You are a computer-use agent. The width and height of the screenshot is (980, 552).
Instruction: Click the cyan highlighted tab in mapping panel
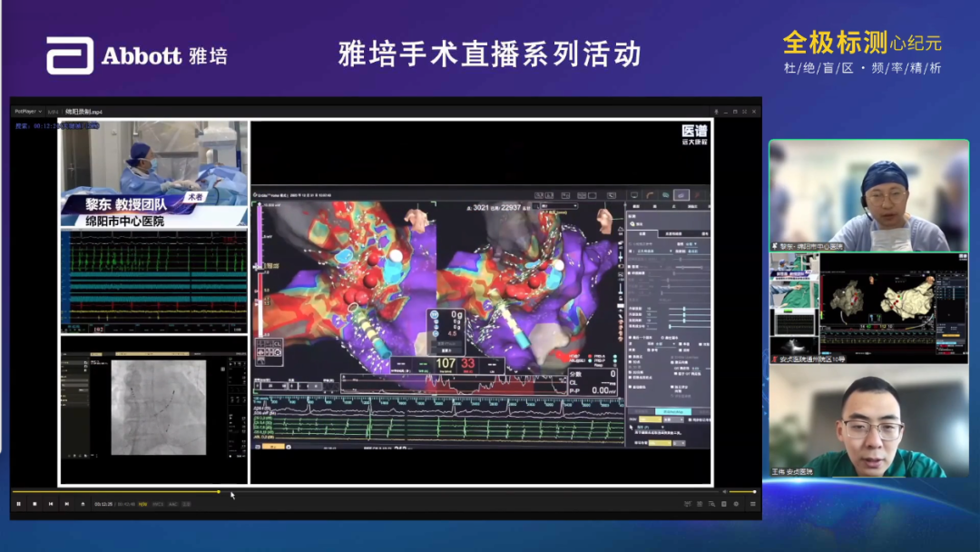(671, 411)
